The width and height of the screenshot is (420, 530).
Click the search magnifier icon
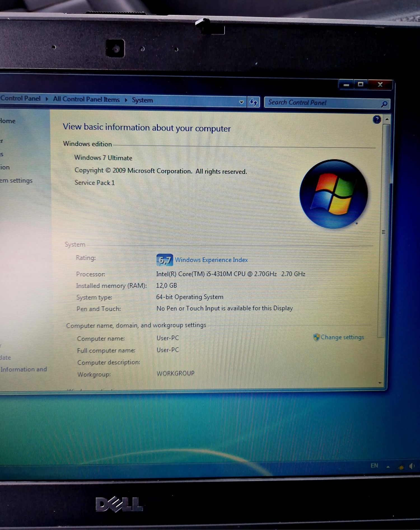384,104
